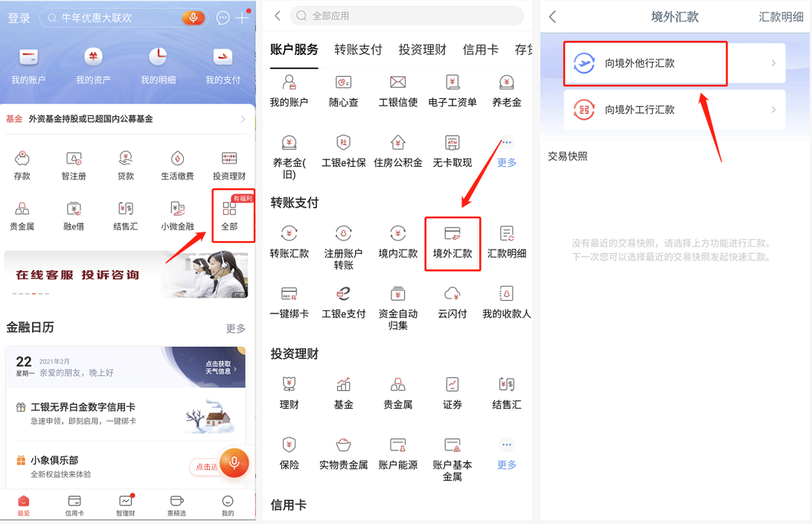Tap 更多 next to 金融日历
This screenshot has height=524, width=812.
click(x=236, y=329)
